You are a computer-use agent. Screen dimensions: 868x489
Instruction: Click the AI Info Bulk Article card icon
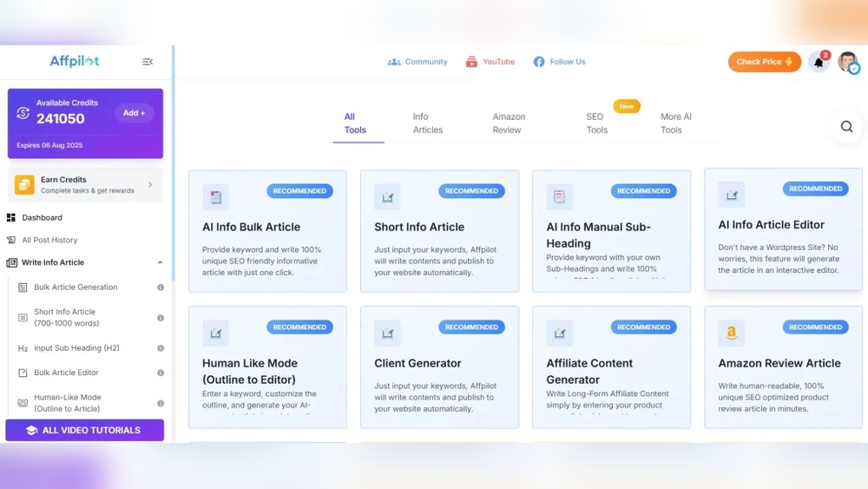point(215,196)
